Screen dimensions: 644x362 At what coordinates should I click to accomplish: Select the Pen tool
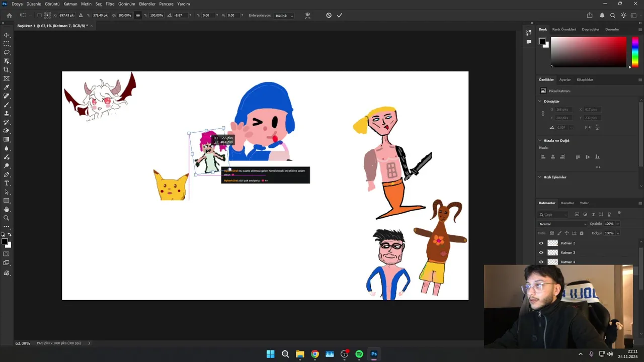pyautogui.click(x=7, y=174)
